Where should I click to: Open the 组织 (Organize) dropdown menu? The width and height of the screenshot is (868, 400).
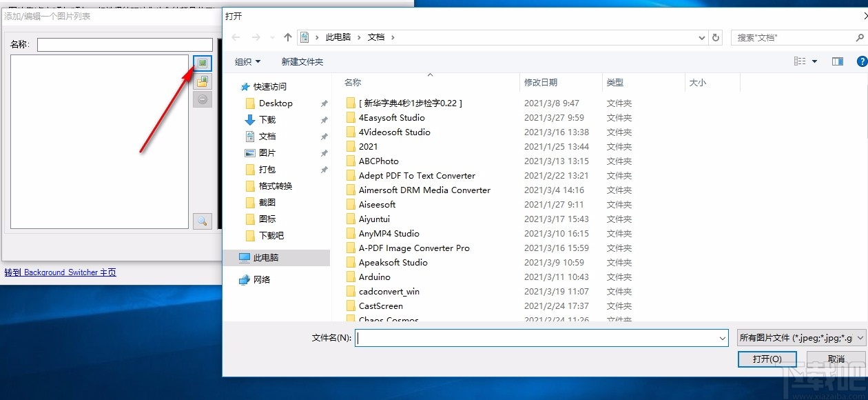247,61
